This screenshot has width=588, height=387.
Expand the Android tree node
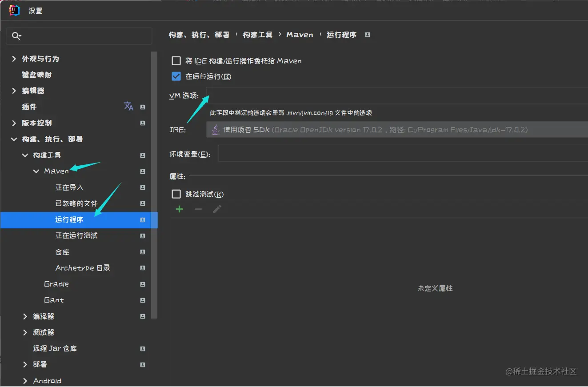pyautogui.click(x=25, y=381)
